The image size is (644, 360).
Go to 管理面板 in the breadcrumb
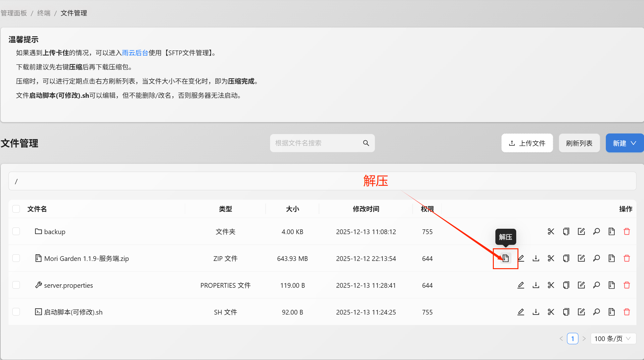point(14,13)
